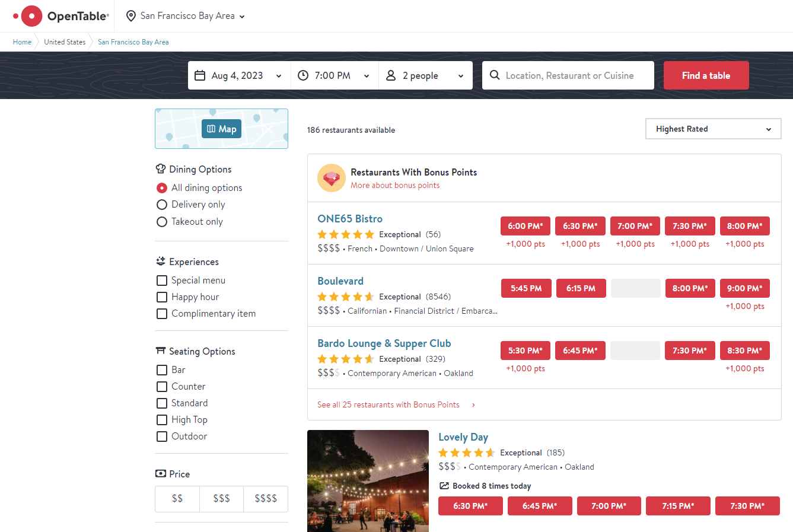Open the Highest Rated sort dropdown
The height and width of the screenshot is (532, 793).
tap(713, 129)
